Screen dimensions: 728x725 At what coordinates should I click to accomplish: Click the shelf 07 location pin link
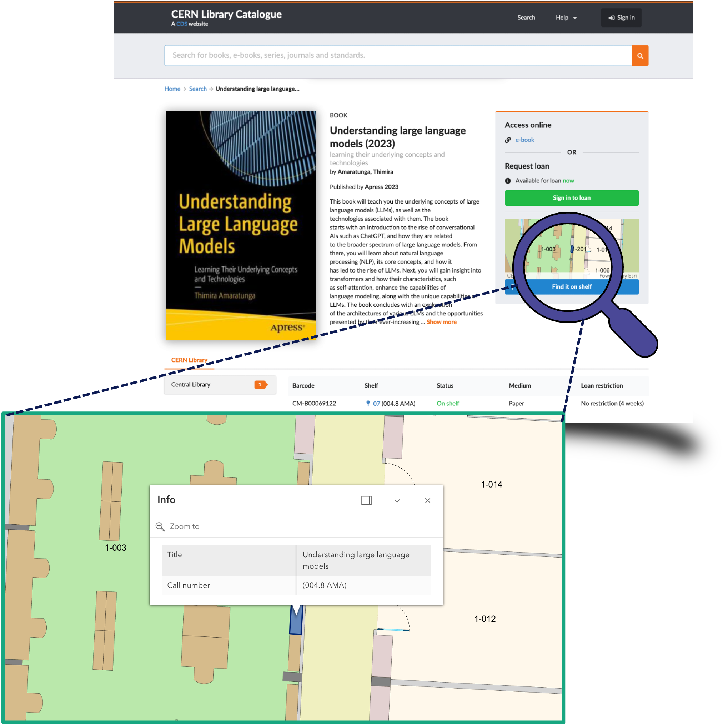[x=376, y=404]
